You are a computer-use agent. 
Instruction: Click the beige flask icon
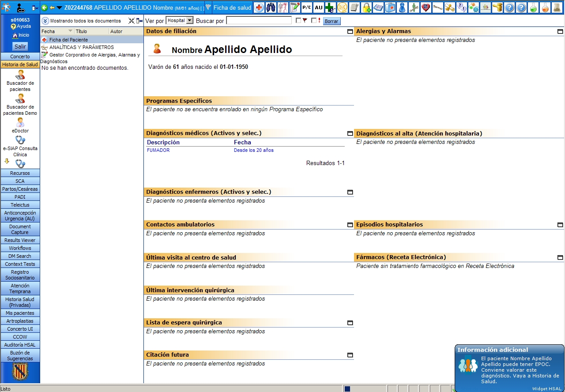coord(557,8)
